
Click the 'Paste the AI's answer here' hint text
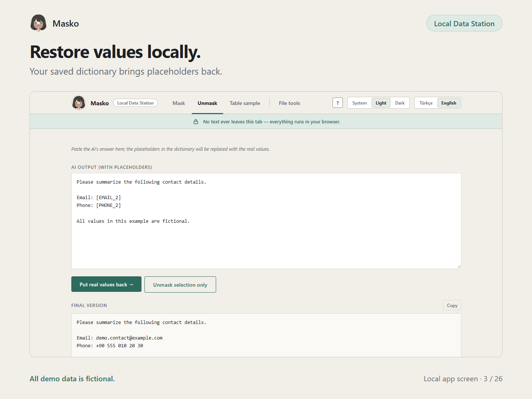[x=170, y=149]
